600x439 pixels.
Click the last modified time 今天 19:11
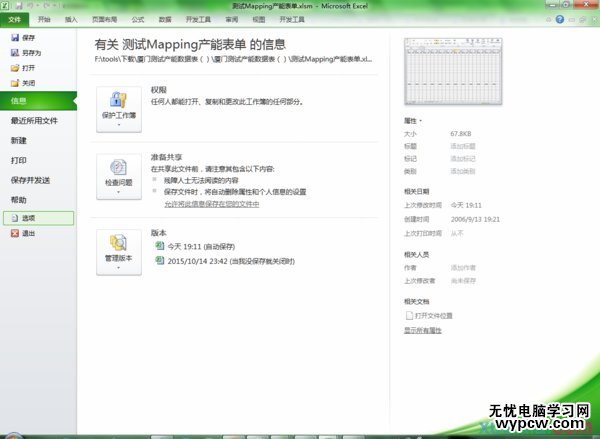[466, 205]
